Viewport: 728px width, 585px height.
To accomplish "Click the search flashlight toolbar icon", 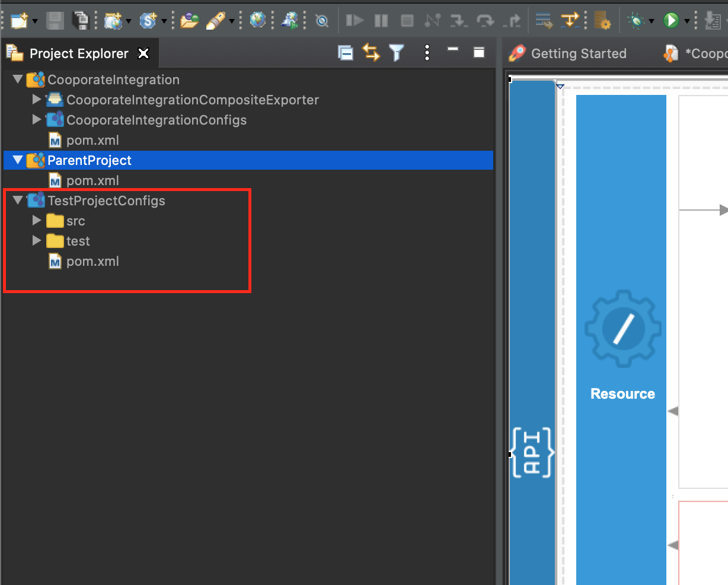I will 216,21.
